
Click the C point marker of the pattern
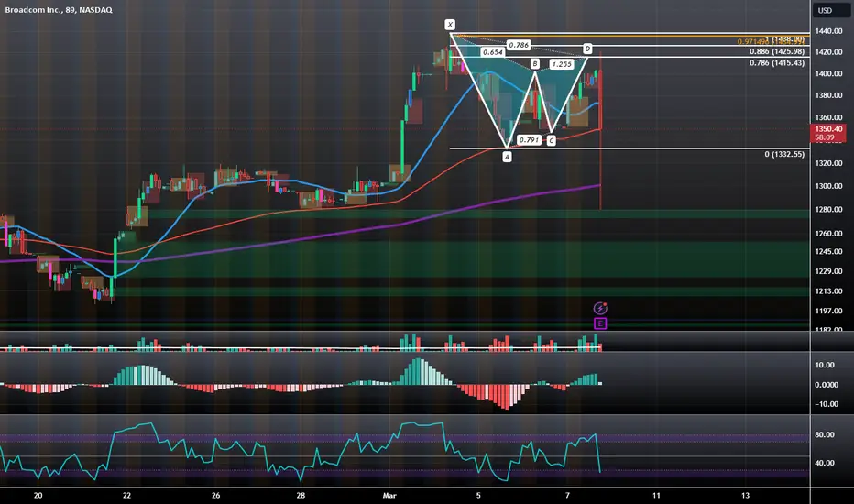(552, 140)
